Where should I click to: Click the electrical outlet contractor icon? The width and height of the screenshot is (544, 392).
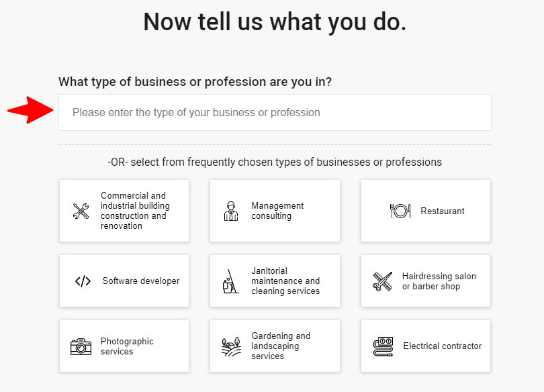383,346
